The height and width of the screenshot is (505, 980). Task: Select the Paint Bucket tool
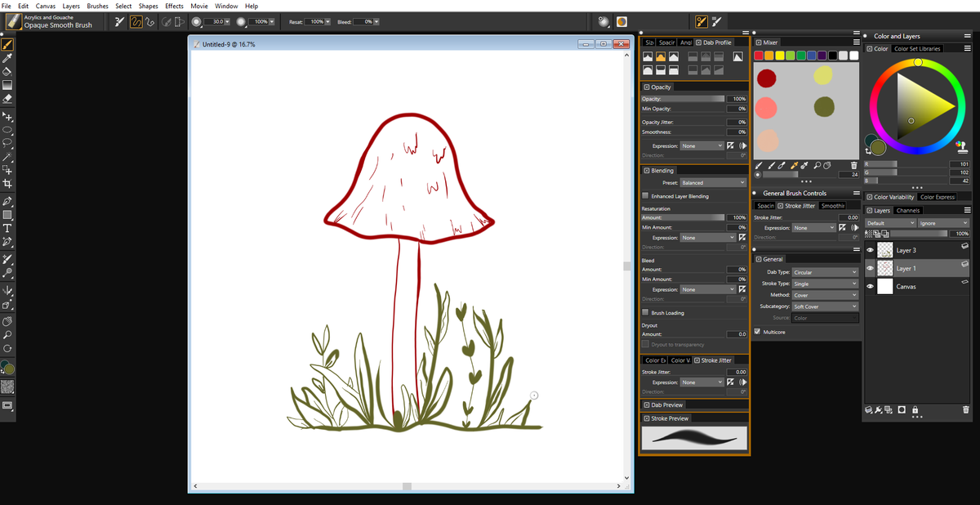[x=9, y=70]
